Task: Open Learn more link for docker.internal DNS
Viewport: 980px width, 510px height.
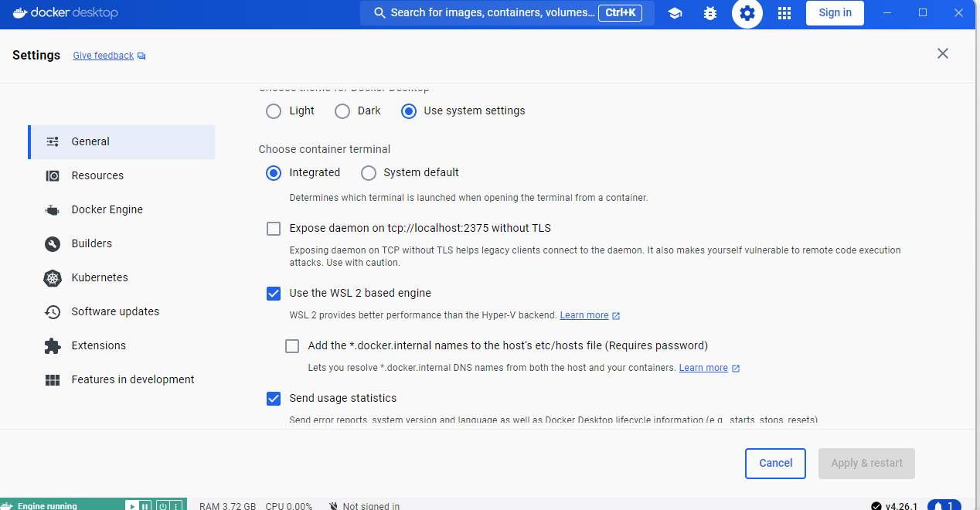Action: pyautogui.click(x=703, y=369)
